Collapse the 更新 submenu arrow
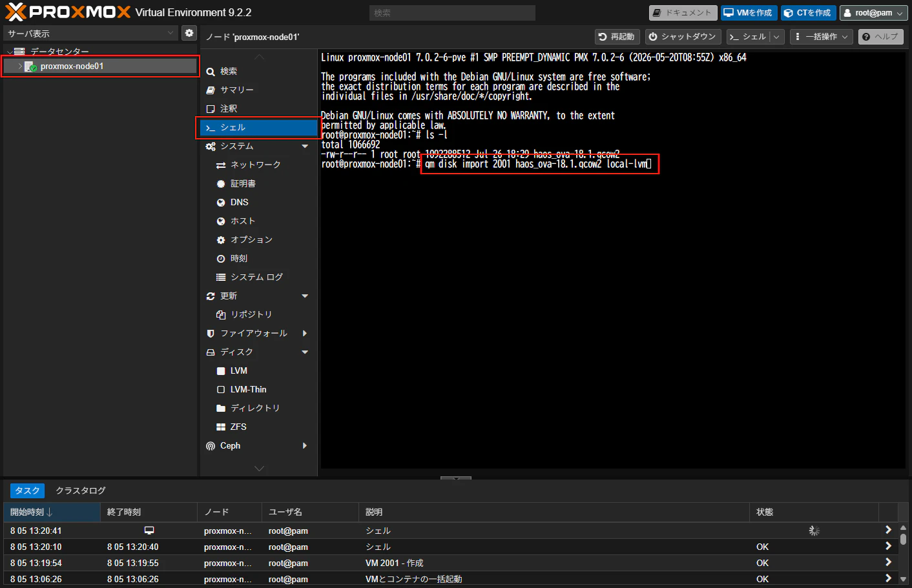Image resolution: width=912 pixels, height=588 pixels. [305, 296]
